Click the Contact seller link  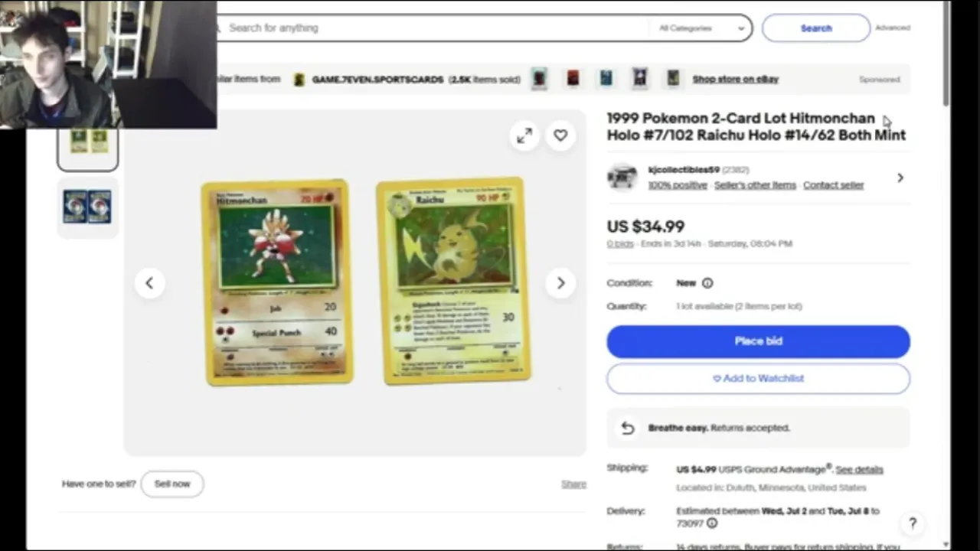tap(833, 185)
